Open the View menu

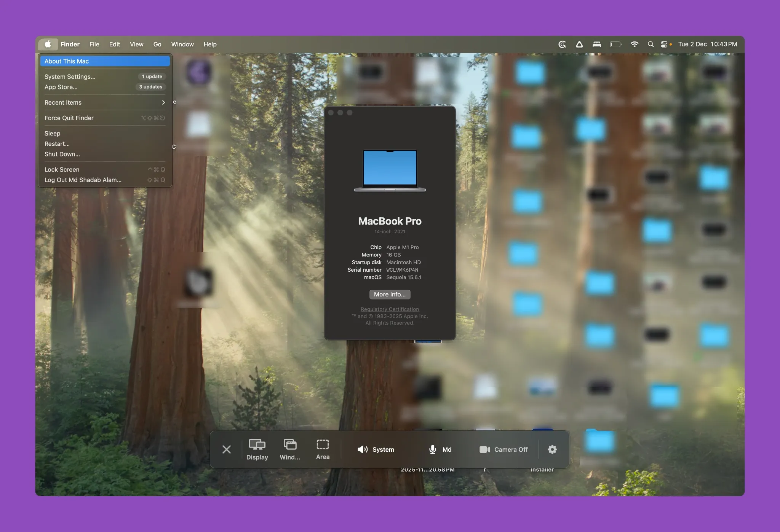pos(136,44)
